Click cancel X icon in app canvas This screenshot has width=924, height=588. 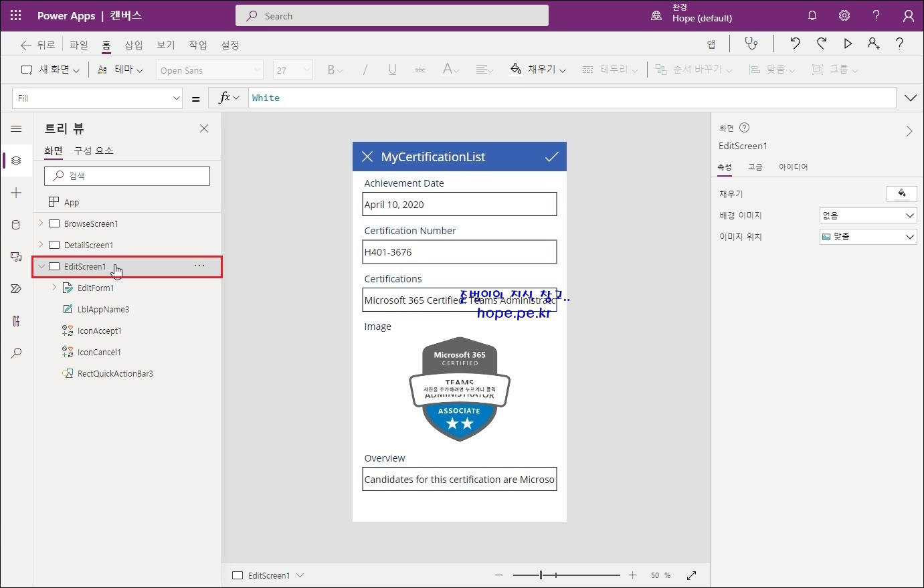(367, 157)
